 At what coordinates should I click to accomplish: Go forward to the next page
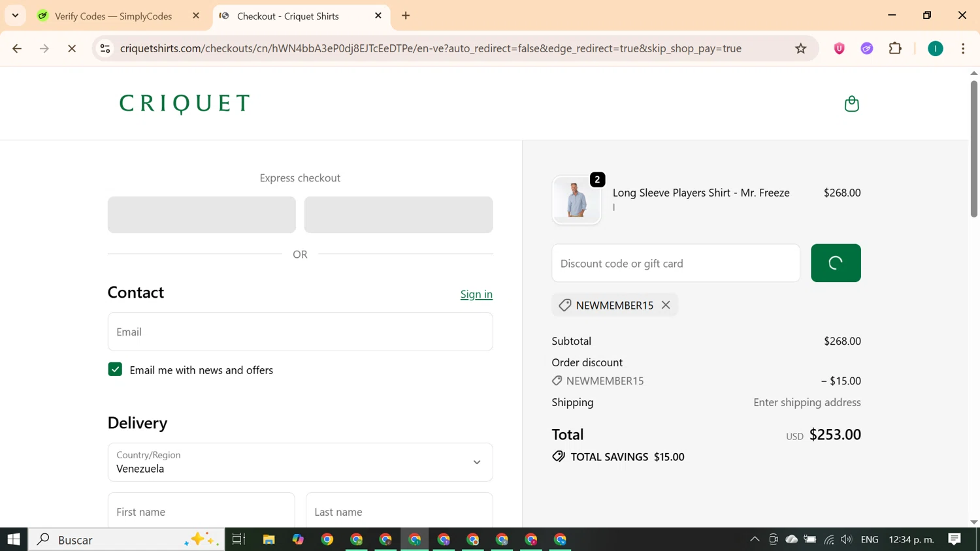pyautogui.click(x=44, y=48)
